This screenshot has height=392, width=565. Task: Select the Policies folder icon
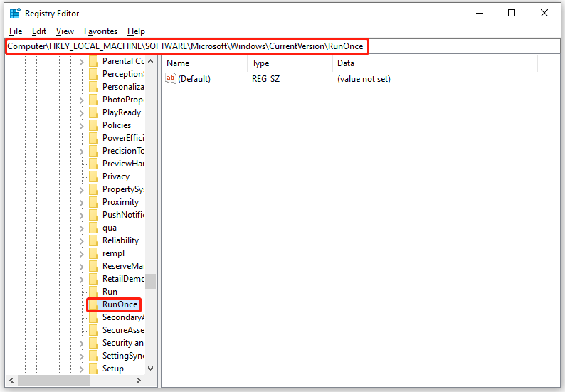93,125
